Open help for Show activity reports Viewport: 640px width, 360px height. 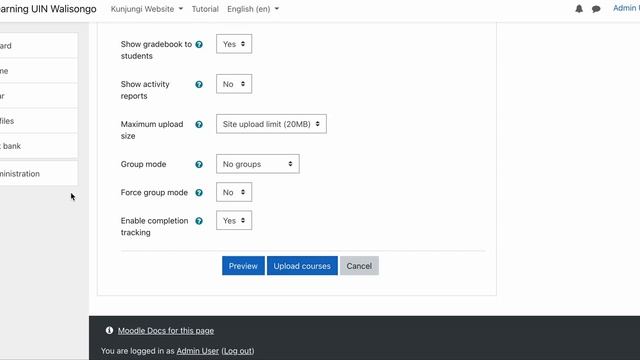click(x=199, y=84)
